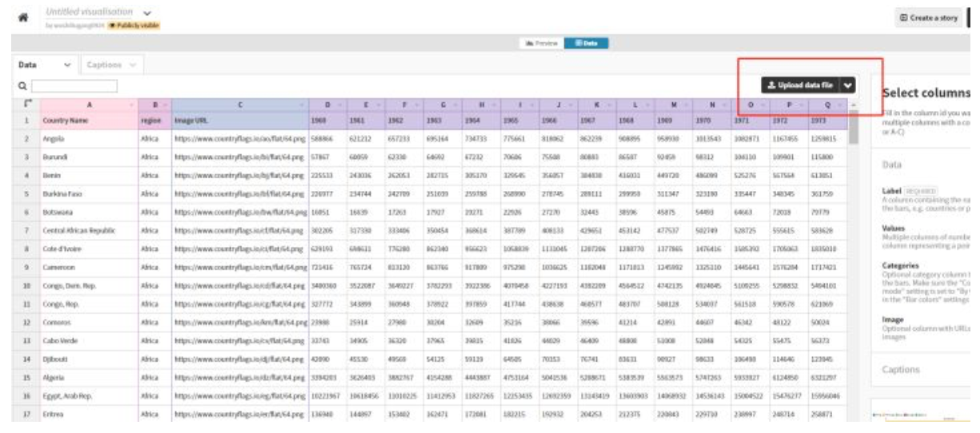
Task: Click the 1970 header cell
Action: pos(714,121)
